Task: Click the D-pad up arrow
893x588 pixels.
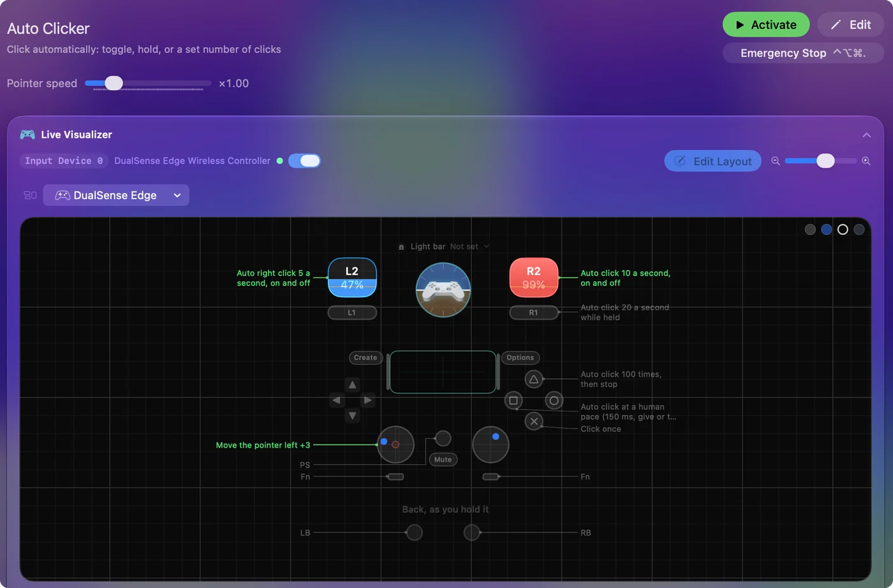Action: point(352,385)
